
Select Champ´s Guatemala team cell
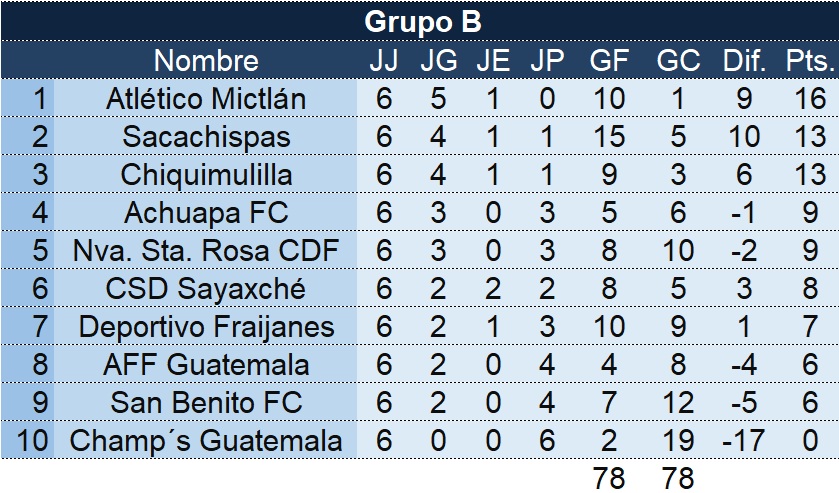pyautogui.click(x=206, y=441)
